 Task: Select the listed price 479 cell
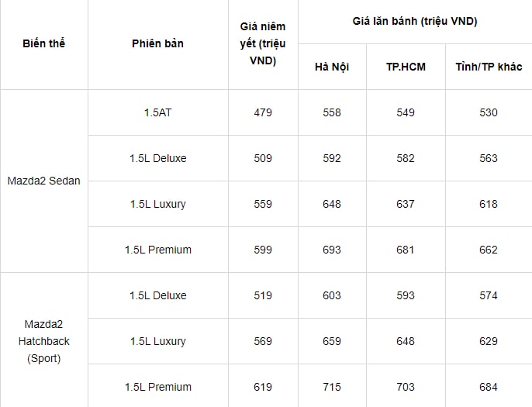click(263, 112)
